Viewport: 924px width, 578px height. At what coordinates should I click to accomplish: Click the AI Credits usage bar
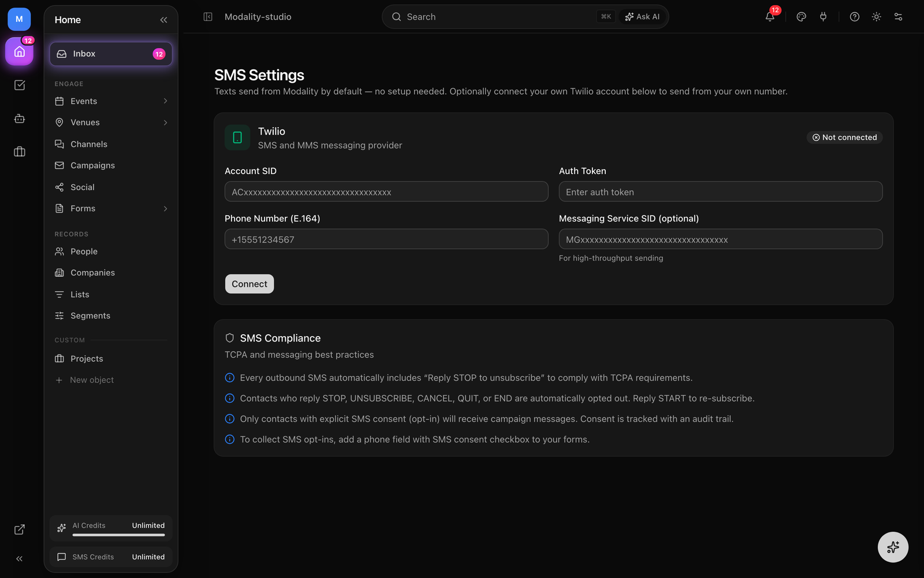(118, 535)
